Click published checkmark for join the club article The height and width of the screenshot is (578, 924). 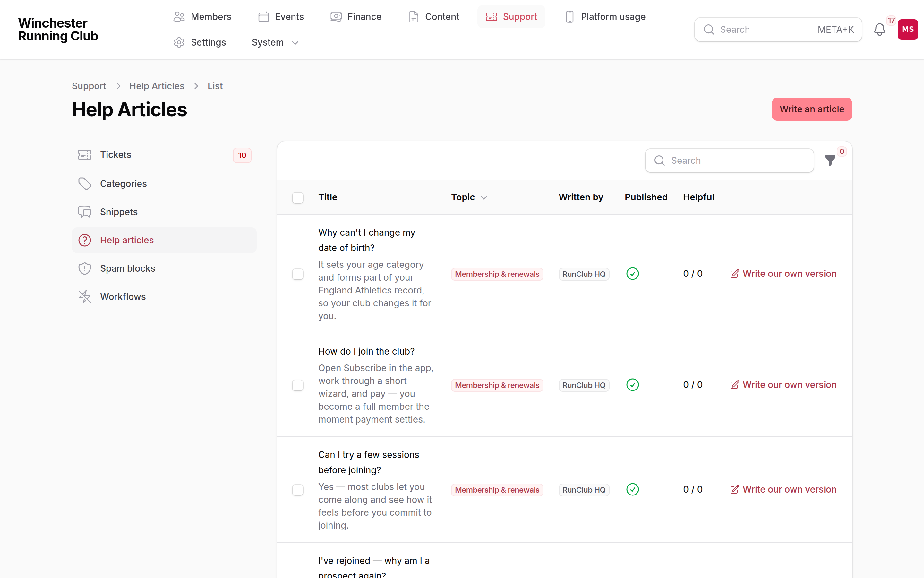(632, 385)
